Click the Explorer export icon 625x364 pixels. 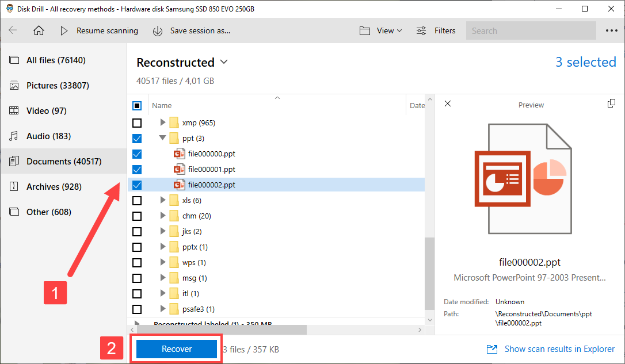tap(492, 349)
